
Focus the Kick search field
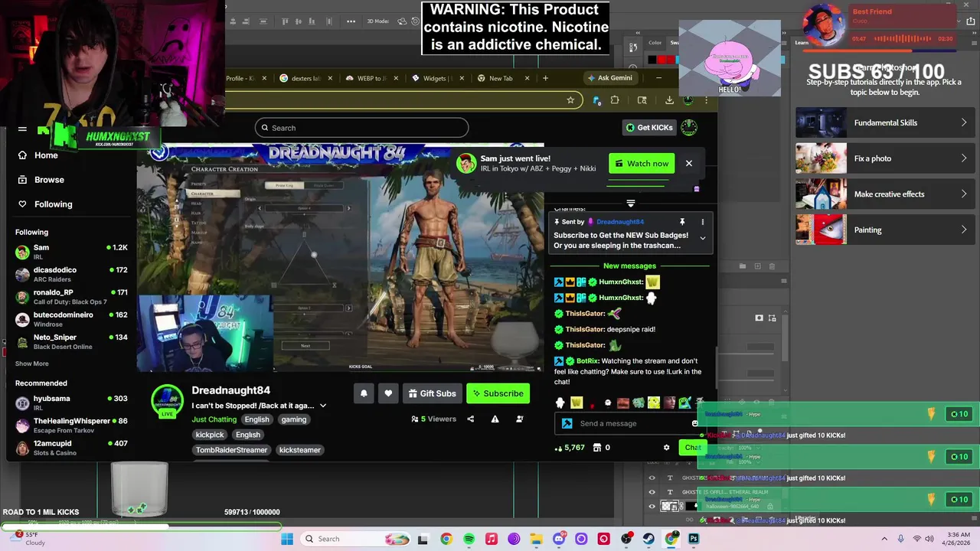(x=361, y=128)
